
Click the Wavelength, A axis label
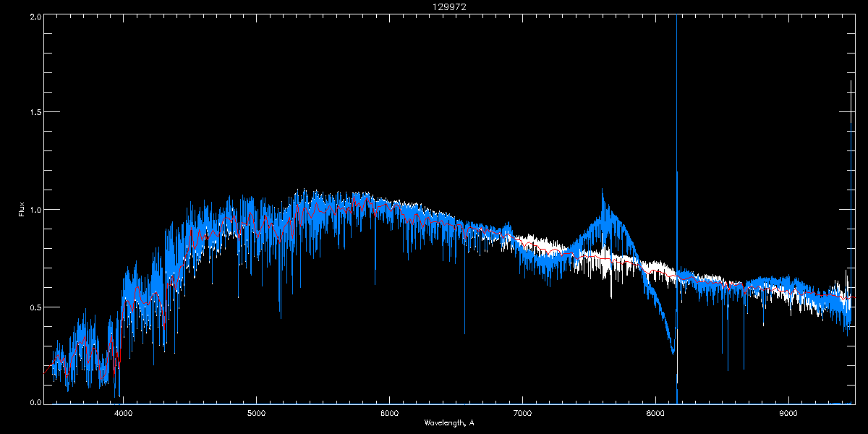click(449, 422)
